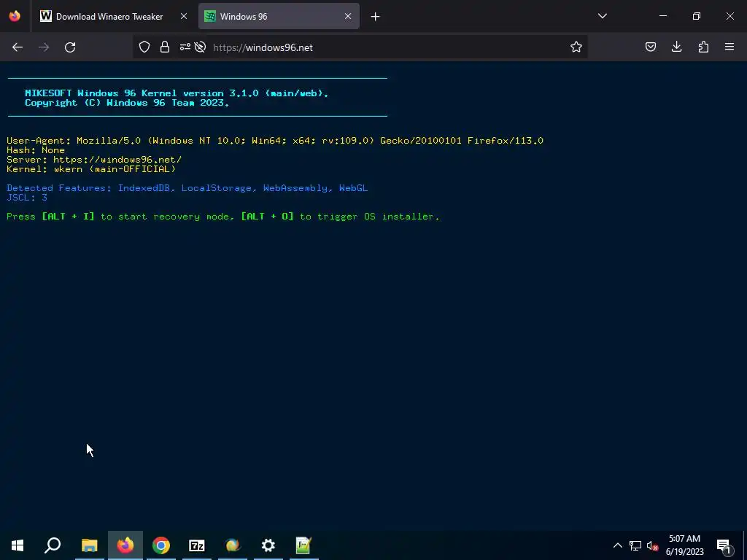Expand the list all tabs chevron
The height and width of the screenshot is (560, 747).
click(602, 16)
